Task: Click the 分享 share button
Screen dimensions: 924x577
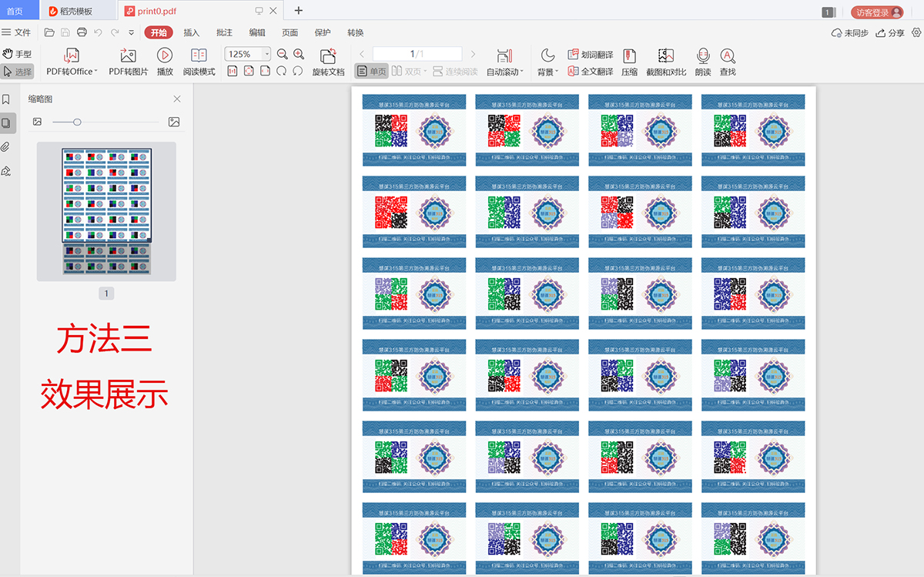Action: pos(890,33)
